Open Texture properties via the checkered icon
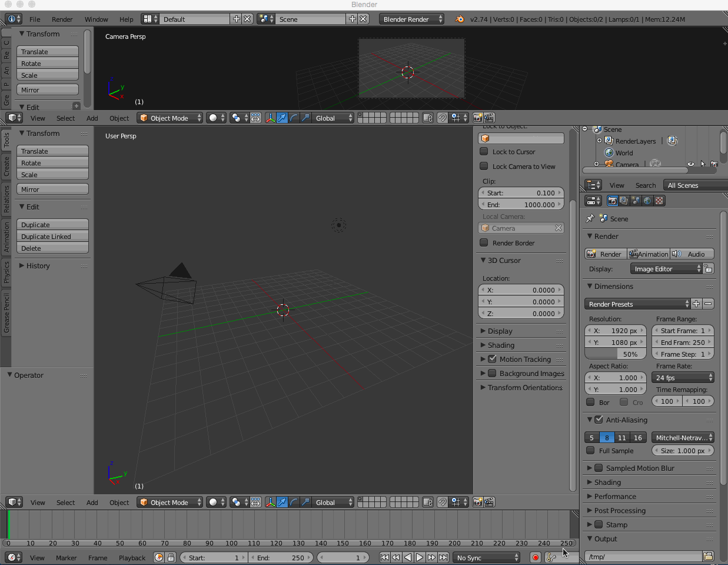Viewport: 728px width, 565px height. tap(659, 201)
